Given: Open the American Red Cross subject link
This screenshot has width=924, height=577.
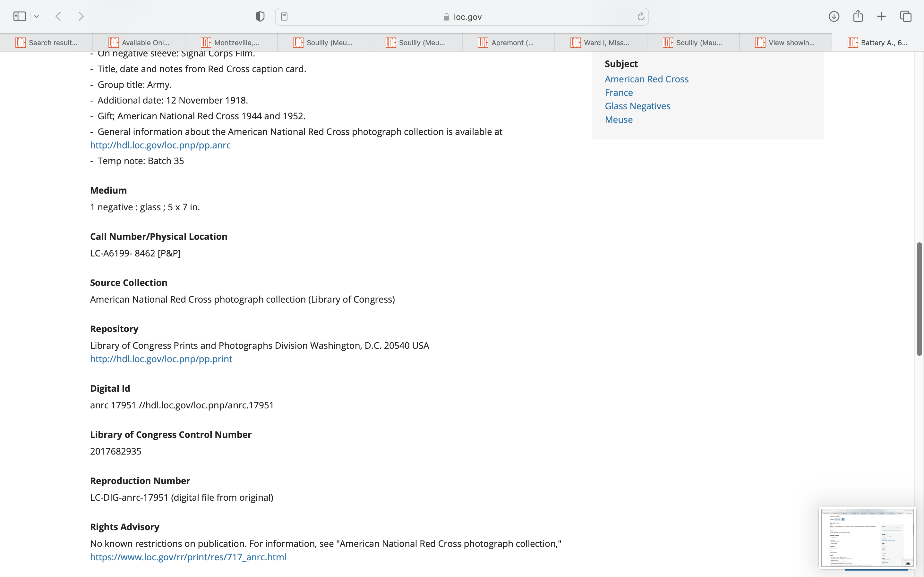Looking at the screenshot, I should tap(646, 79).
